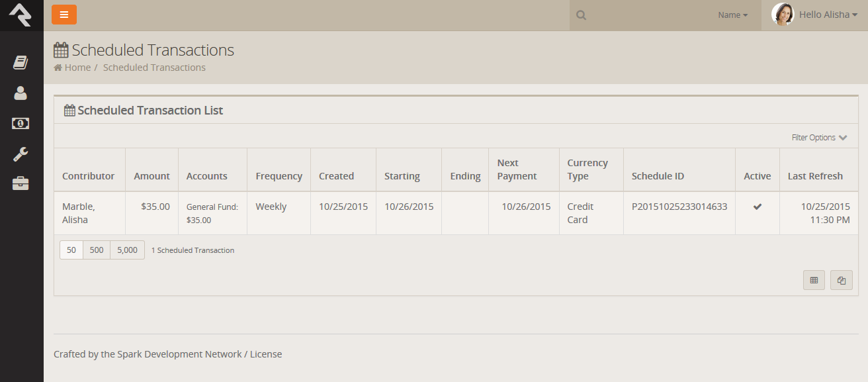Image resolution: width=868 pixels, height=382 pixels.
Task: Sort by the Amount column header
Action: coord(152,176)
